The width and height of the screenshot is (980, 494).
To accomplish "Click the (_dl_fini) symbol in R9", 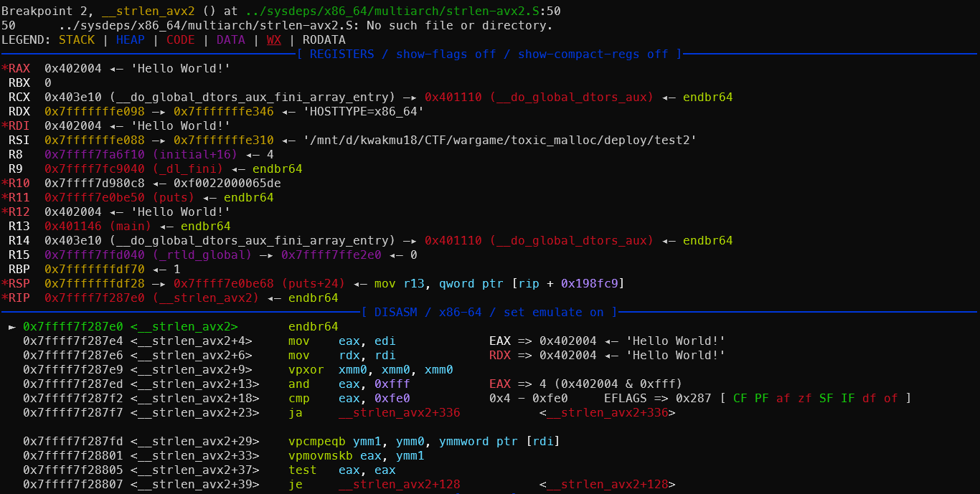I will 187,168.
